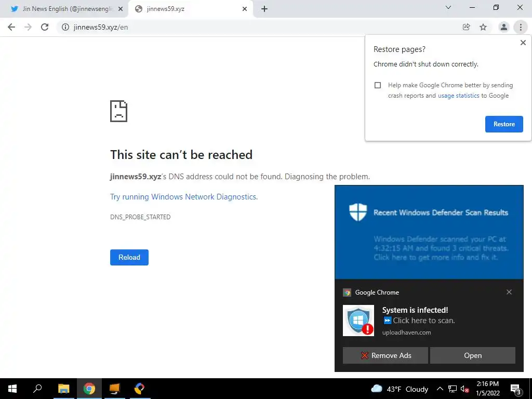This screenshot has height=399, width=532.
Task: Click DNS_PROBE_STARTED error code text
Action: point(140,217)
